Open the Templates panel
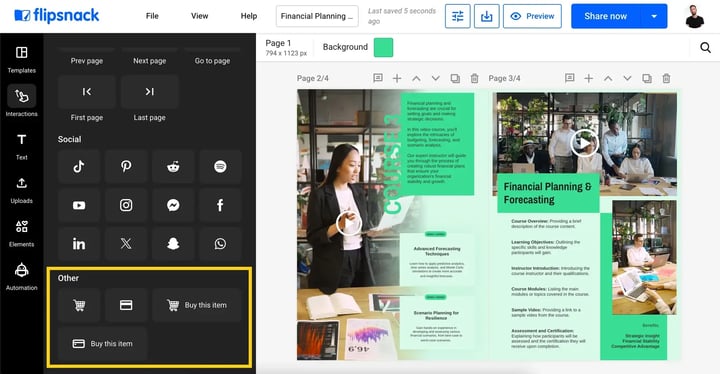The height and width of the screenshot is (374, 720). (x=22, y=60)
